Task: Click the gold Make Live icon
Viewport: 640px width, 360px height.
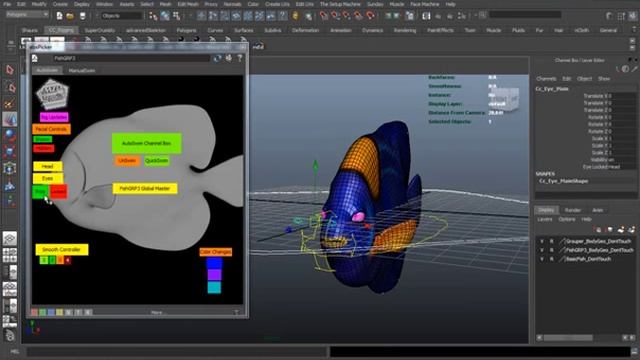Action: point(296,16)
